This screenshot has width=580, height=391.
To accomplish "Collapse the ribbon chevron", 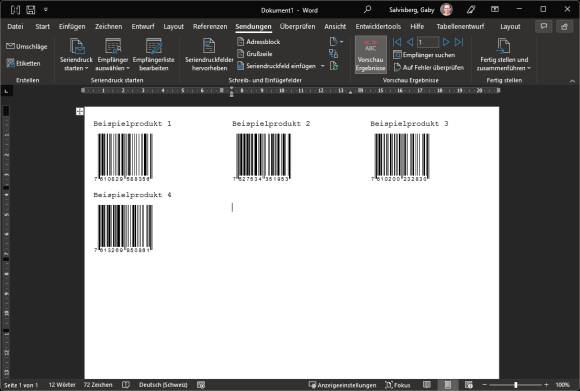I will pos(572,81).
